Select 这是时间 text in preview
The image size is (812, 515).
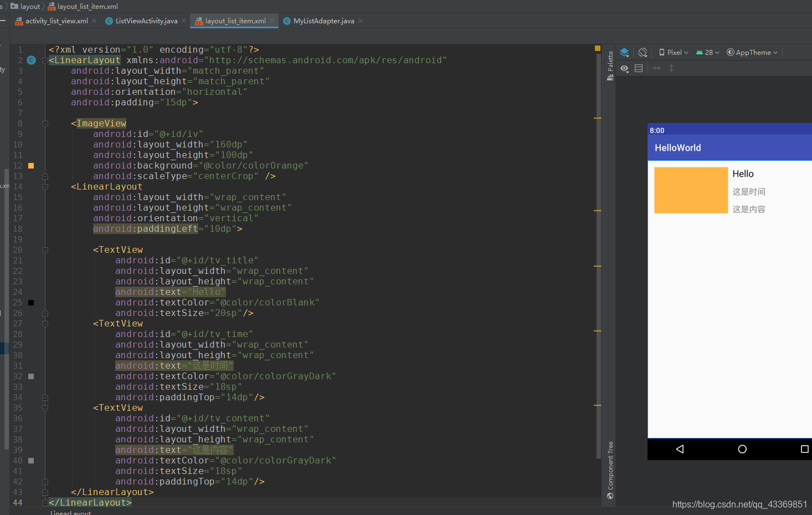[749, 192]
